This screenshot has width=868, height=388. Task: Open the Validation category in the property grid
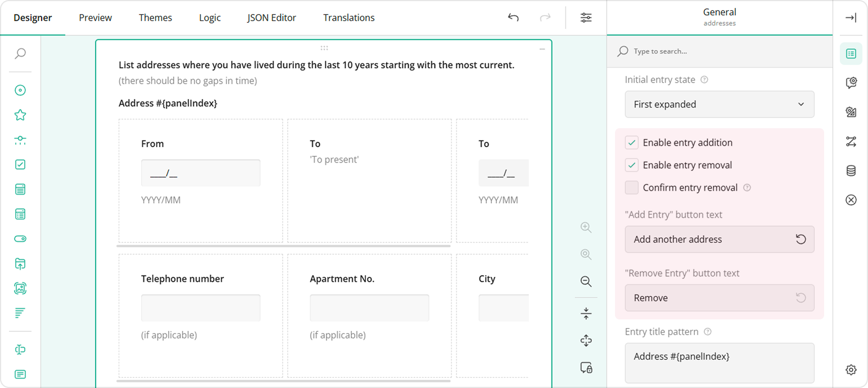pos(851,200)
